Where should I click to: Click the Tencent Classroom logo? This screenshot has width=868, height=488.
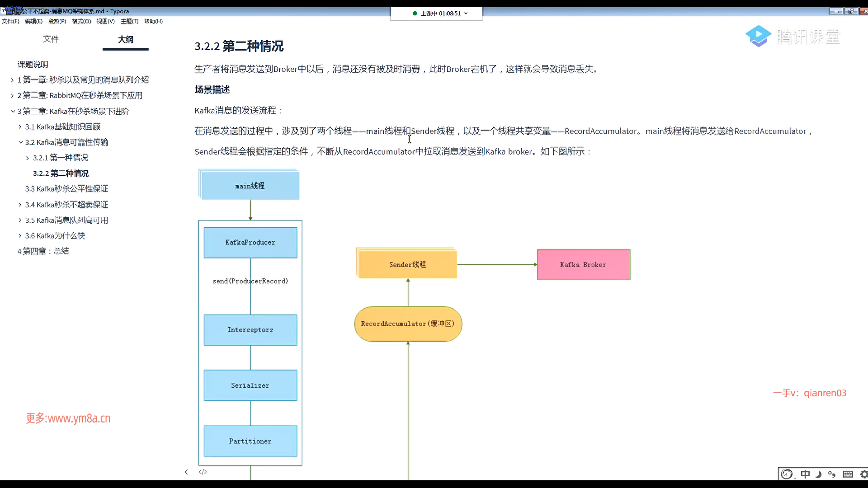click(792, 36)
